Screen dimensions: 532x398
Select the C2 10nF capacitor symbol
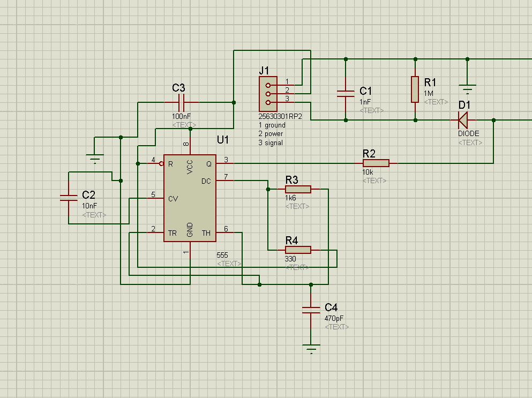[69, 197]
